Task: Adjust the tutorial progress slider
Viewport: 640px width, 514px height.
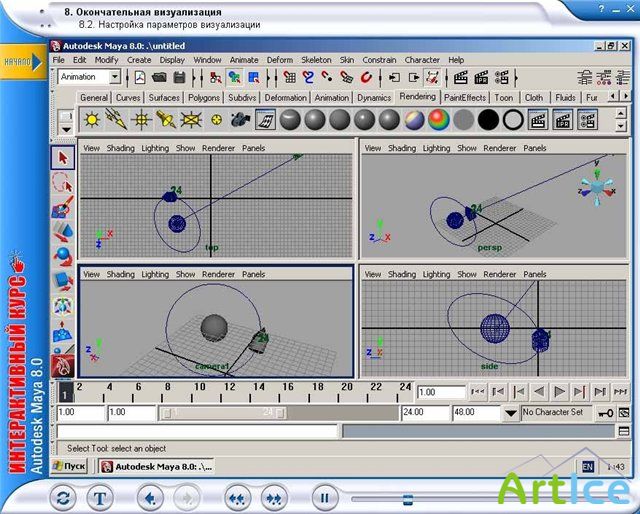Action: tap(407, 499)
